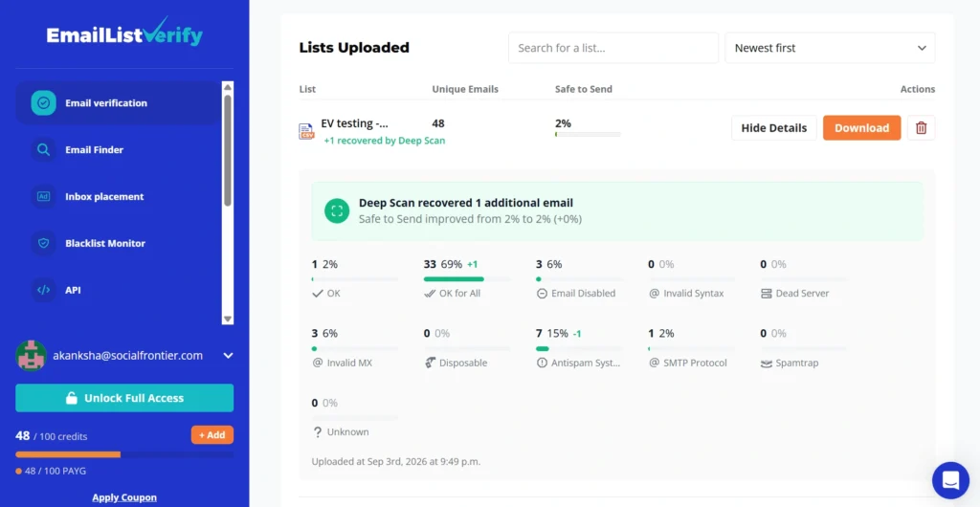Add more credits with + Add
Screen dimensions: 980x507
(212, 435)
